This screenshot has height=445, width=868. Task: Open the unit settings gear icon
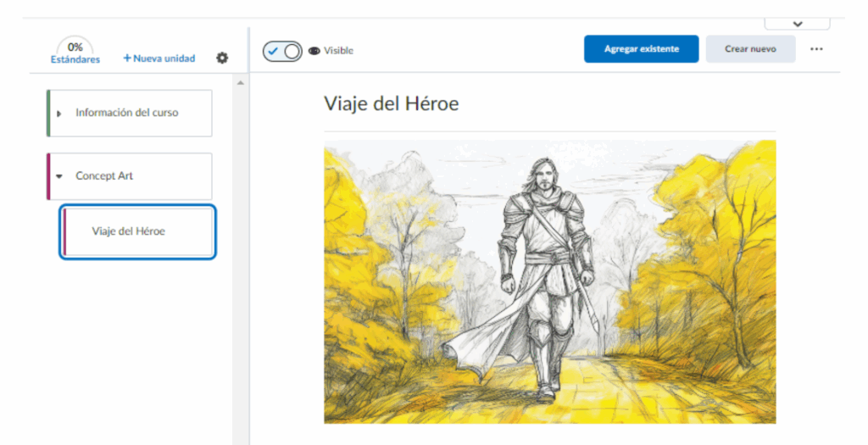click(x=222, y=58)
